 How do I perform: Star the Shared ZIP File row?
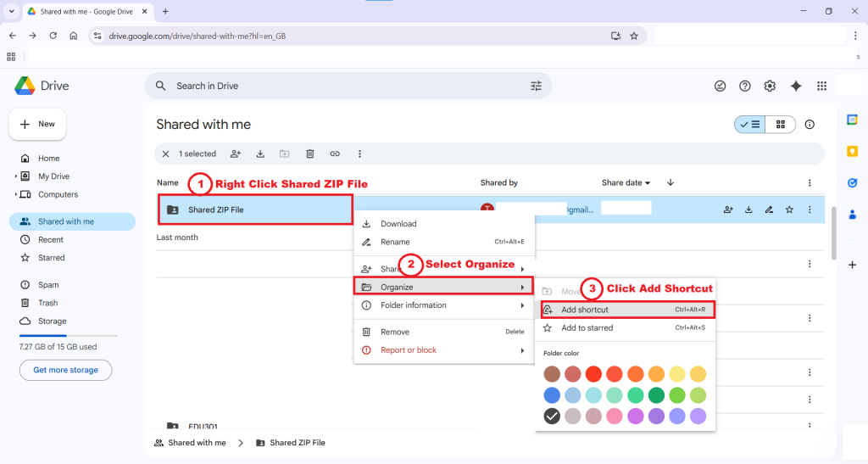point(789,210)
